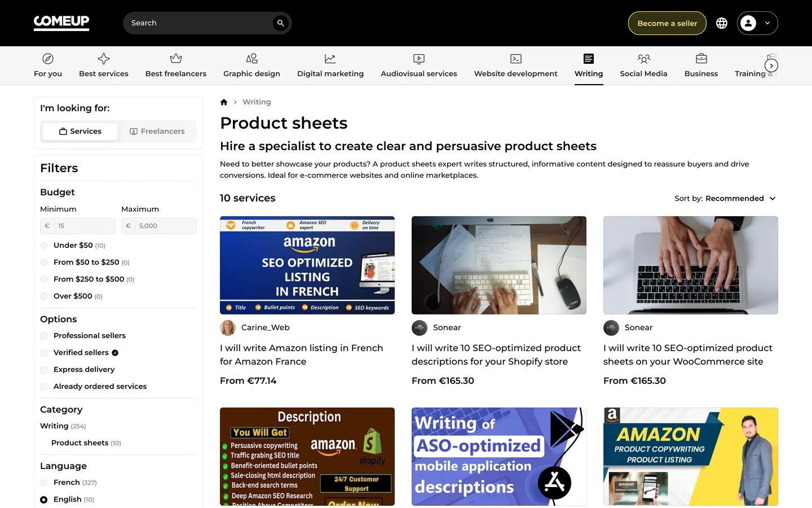The width and height of the screenshot is (812, 508).
Task: Switch to the Services tab
Action: (x=80, y=132)
